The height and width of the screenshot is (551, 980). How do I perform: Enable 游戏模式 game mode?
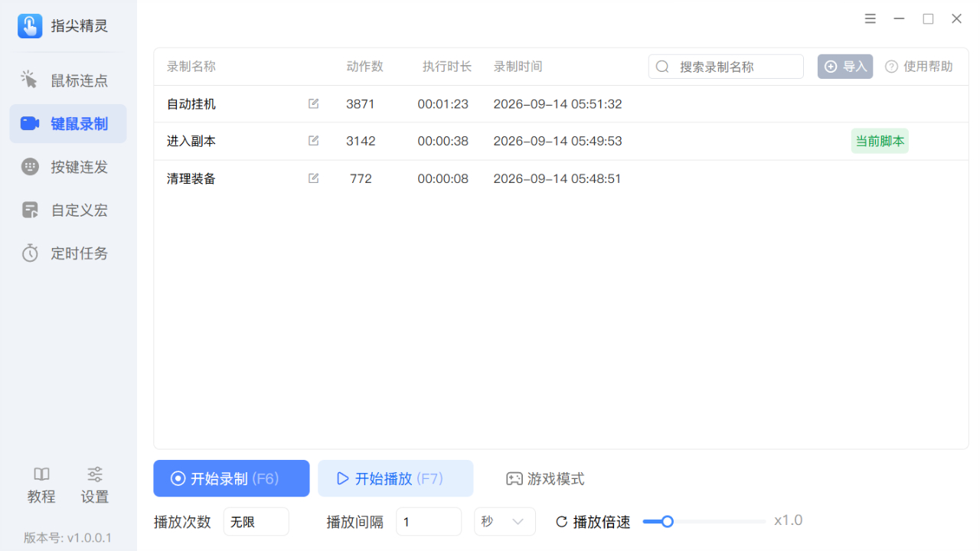coord(545,479)
